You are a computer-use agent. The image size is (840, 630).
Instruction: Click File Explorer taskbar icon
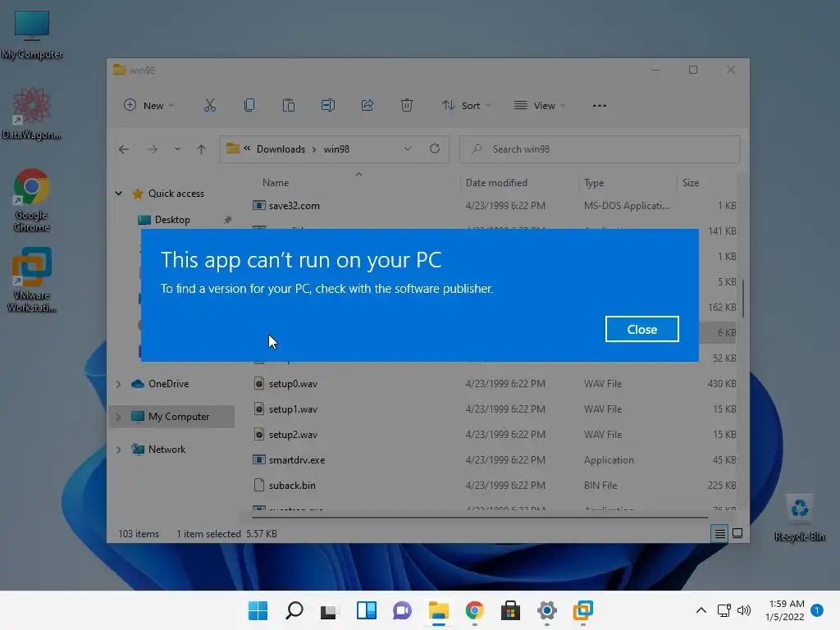(x=438, y=610)
